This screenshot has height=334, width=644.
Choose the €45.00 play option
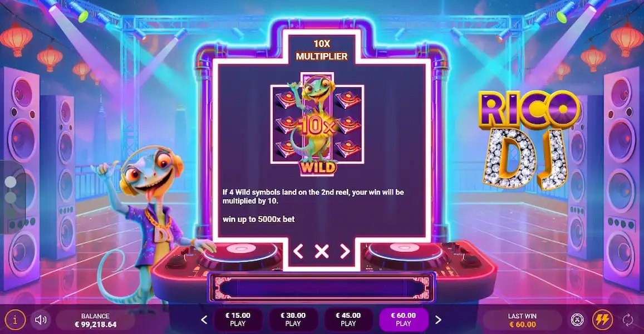click(x=348, y=319)
